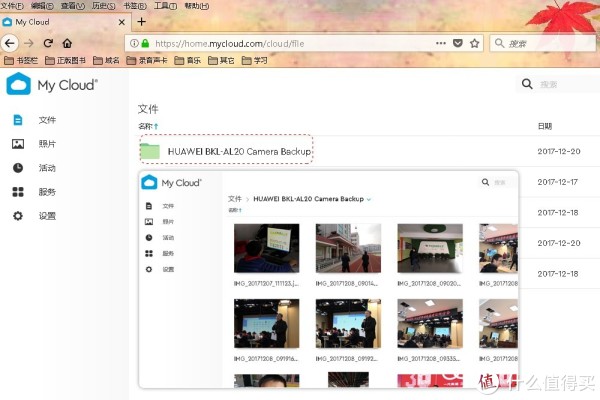
Task: Click 文件 breadcrumb in inset panel
Action: click(235, 199)
